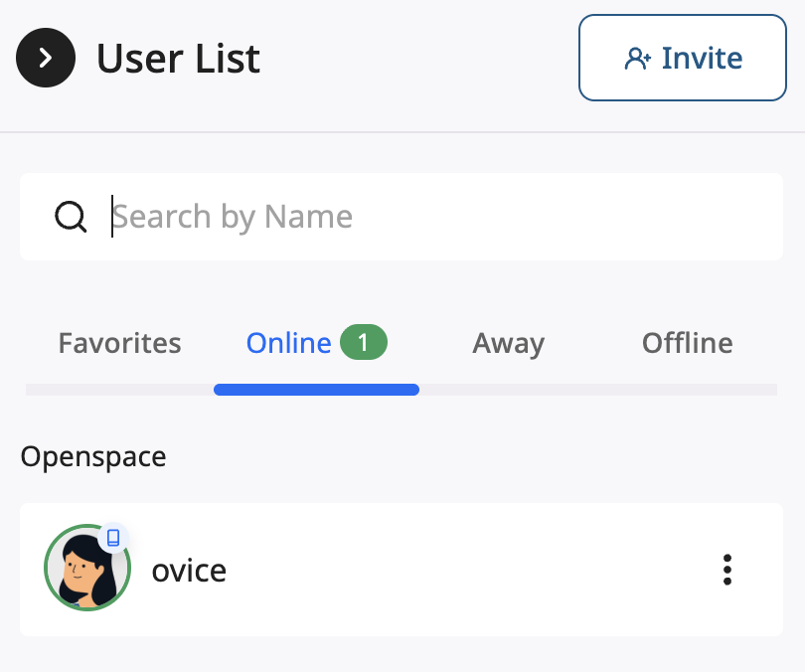Image resolution: width=805 pixels, height=672 pixels.
Task: Click the Openspace section label
Action: pos(92,456)
